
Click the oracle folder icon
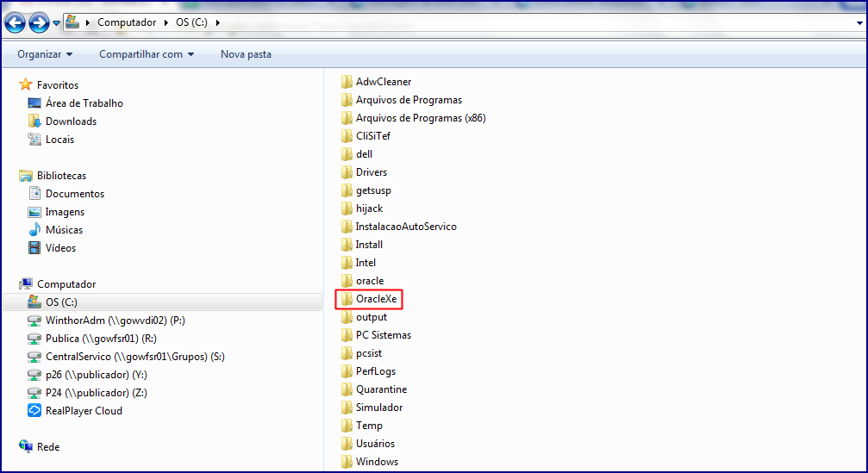[347, 281]
